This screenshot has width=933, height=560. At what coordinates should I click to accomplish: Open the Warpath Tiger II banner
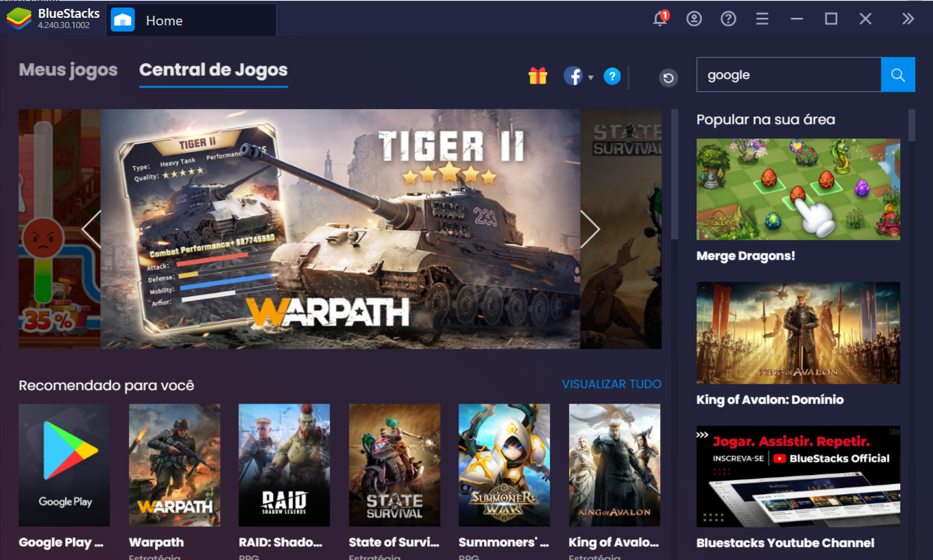tap(341, 229)
